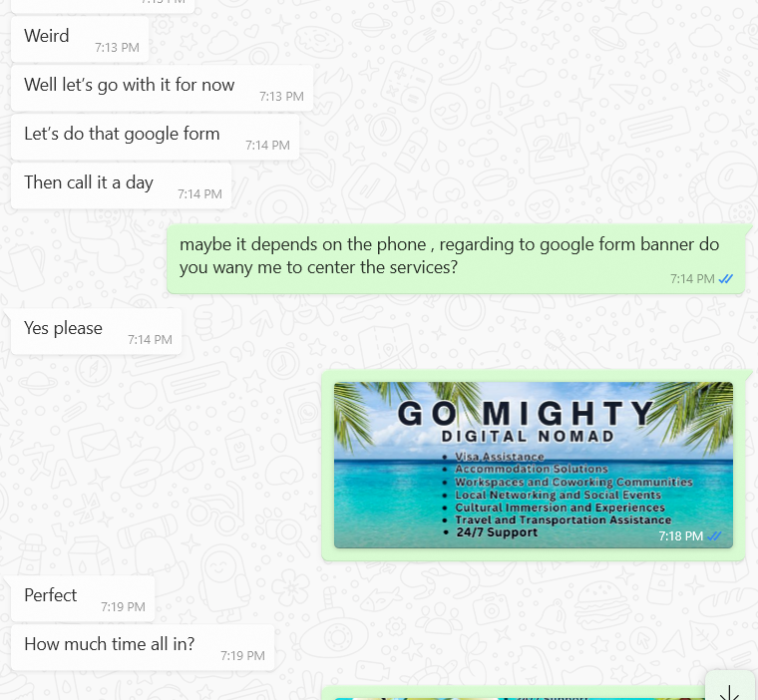This screenshot has width=758, height=700.
Task: Click the "24/7 Support" line in the banner image
Action: (497, 532)
